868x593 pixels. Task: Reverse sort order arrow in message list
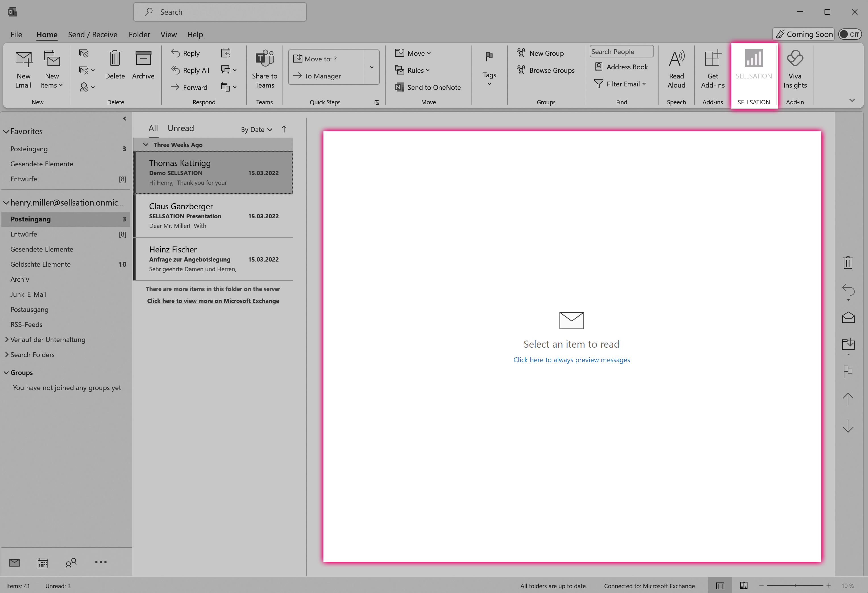pos(284,129)
